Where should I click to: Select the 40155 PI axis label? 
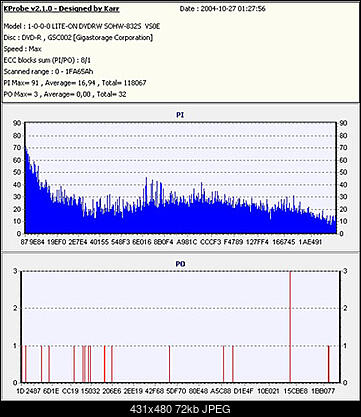99,242
